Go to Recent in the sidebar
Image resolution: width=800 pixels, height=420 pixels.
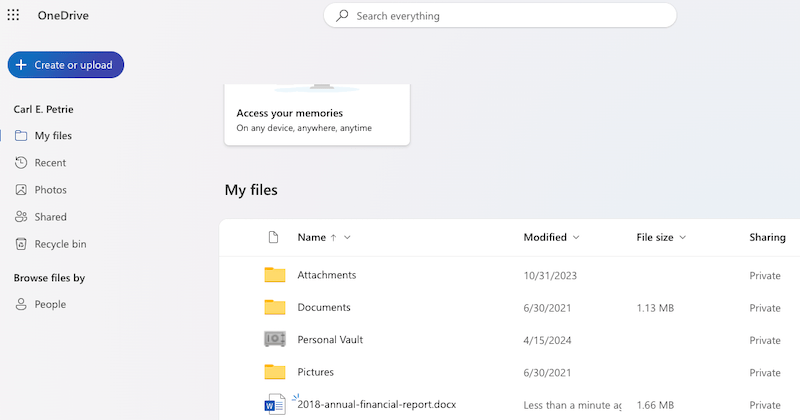click(x=50, y=163)
